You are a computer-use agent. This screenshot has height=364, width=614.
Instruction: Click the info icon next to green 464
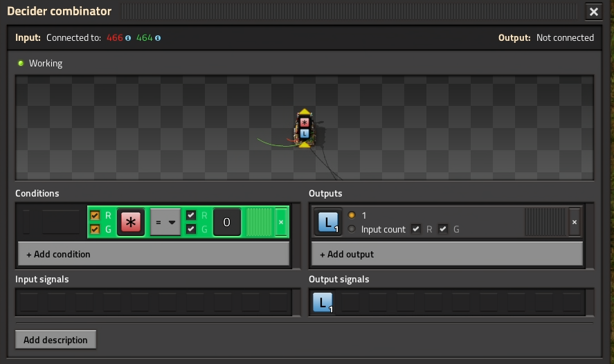click(159, 38)
